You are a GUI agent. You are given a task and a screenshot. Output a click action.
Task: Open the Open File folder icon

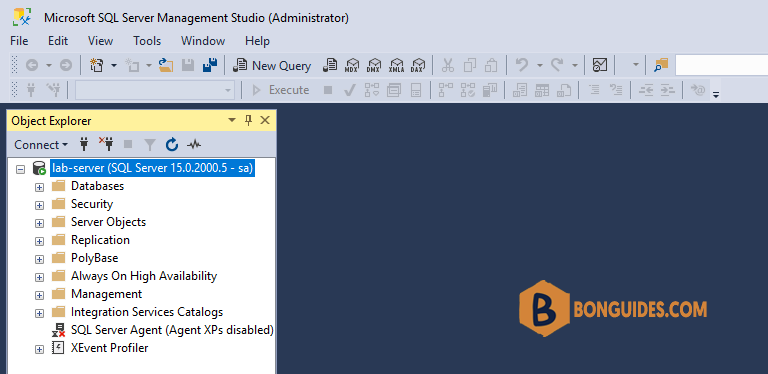point(167,65)
